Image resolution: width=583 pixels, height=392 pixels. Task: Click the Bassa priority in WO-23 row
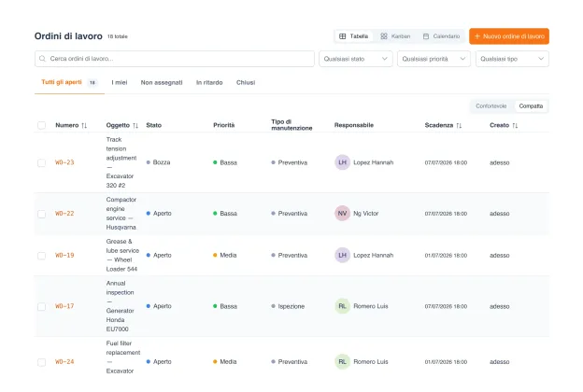(x=225, y=162)
